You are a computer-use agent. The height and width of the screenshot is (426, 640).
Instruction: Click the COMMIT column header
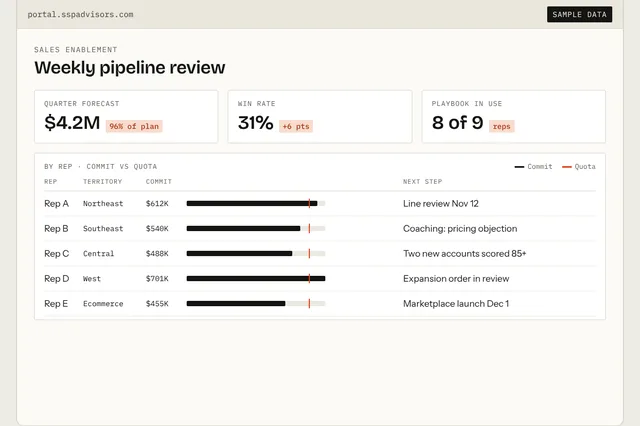[x=159, y=182]
